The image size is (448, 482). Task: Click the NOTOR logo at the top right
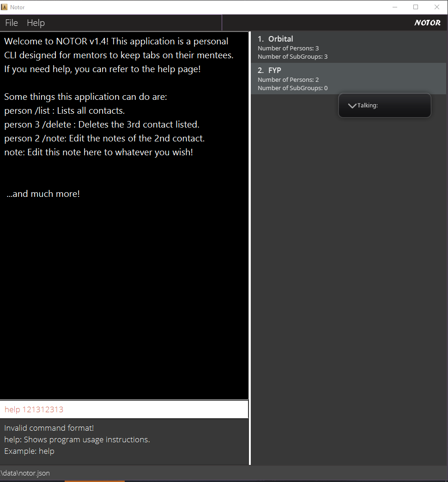click(x=427, y=23)
